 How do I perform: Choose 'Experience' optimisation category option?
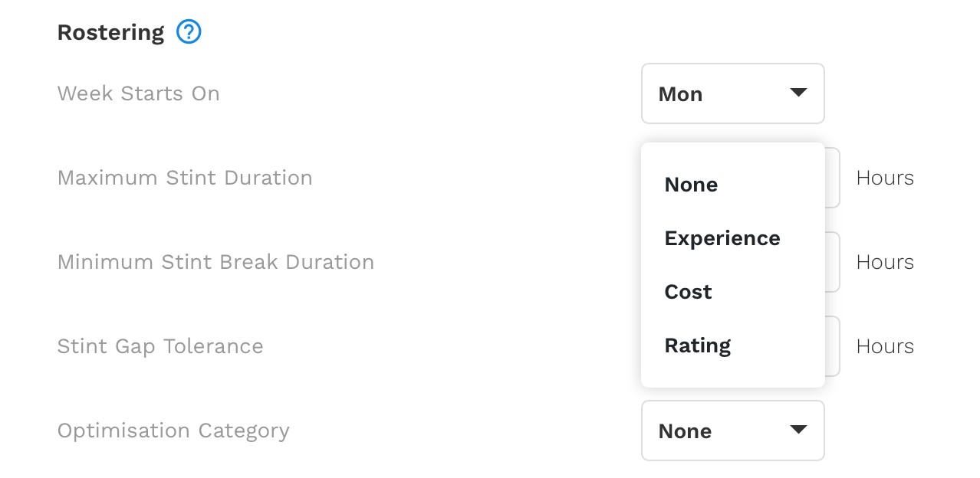[x=733, y=238]
